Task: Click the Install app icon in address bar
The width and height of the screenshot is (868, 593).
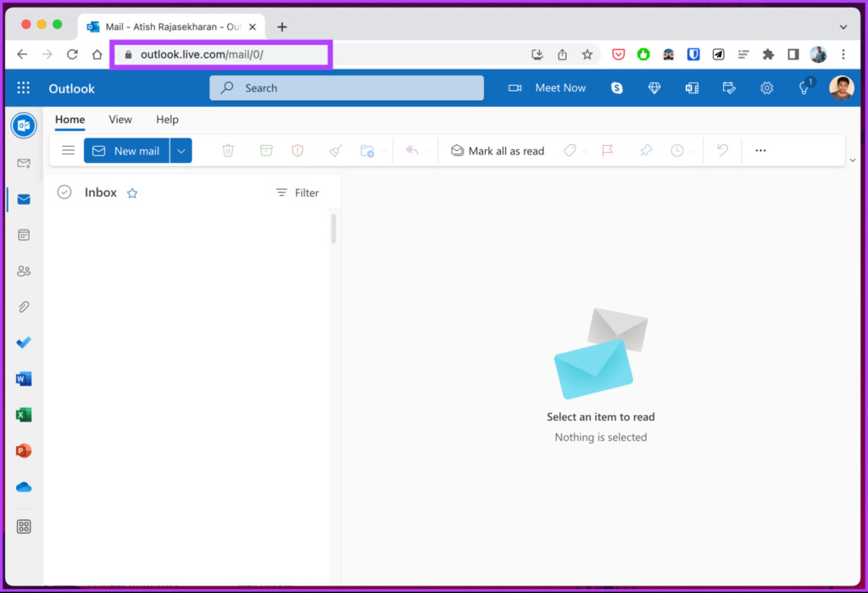Action: pos(537,54)
